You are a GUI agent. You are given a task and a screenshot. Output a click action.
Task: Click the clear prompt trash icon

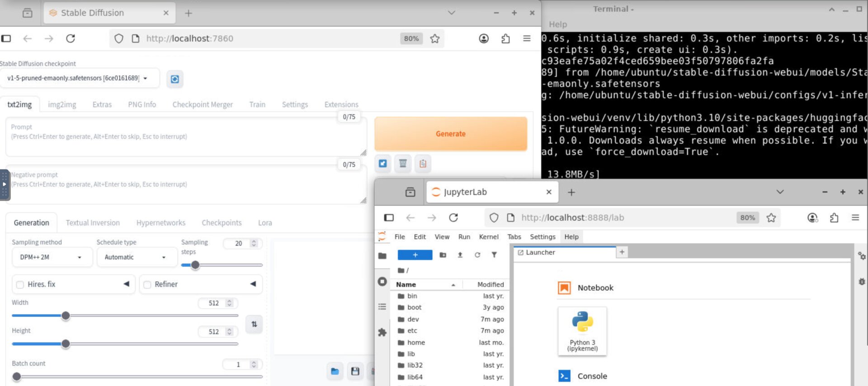[402, 164]
